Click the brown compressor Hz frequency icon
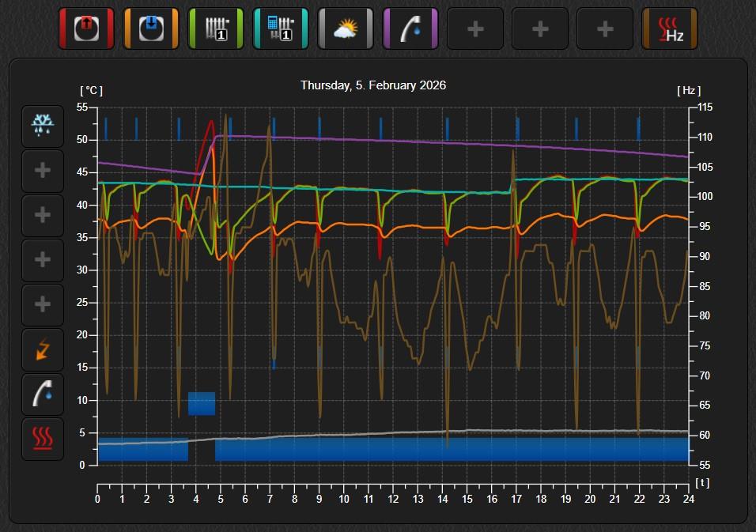The height and width of the screenshot is (532, 756). (x=669, y=29)
